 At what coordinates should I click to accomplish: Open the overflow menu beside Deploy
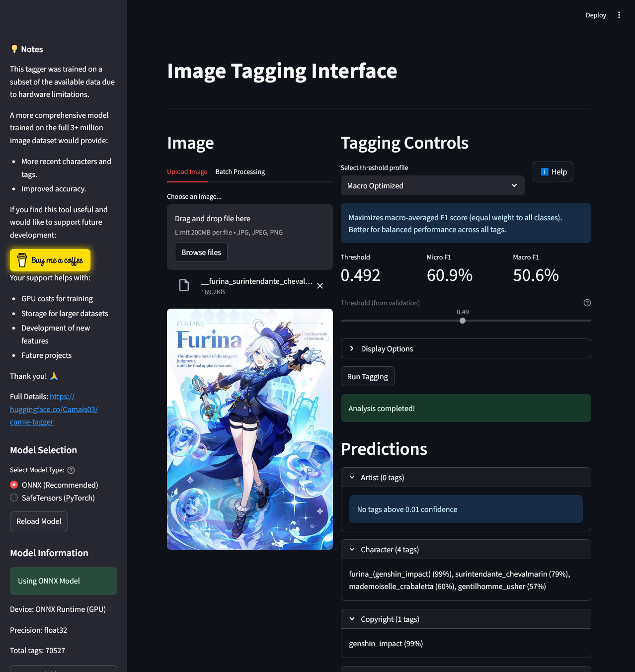(x=619, y=15)
